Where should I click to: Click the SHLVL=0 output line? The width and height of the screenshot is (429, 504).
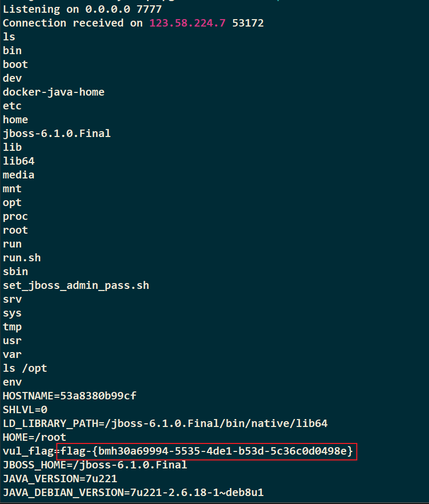pyautogui.click(x=25, y=410)
